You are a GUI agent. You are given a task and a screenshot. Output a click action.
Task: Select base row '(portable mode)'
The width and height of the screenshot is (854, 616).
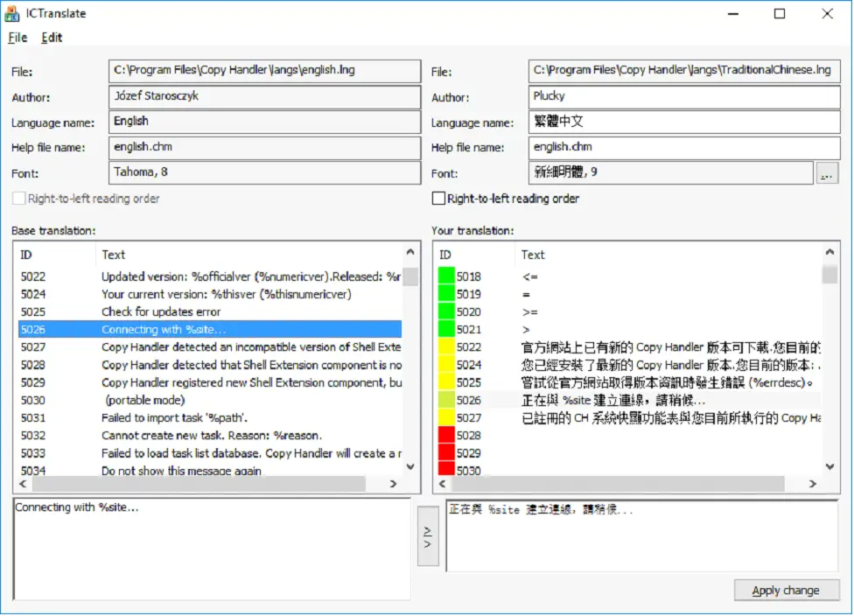[210, 400]
